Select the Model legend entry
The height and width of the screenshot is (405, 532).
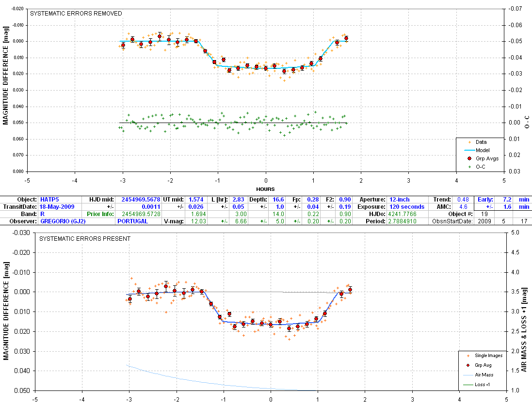(x=483, y=150)
